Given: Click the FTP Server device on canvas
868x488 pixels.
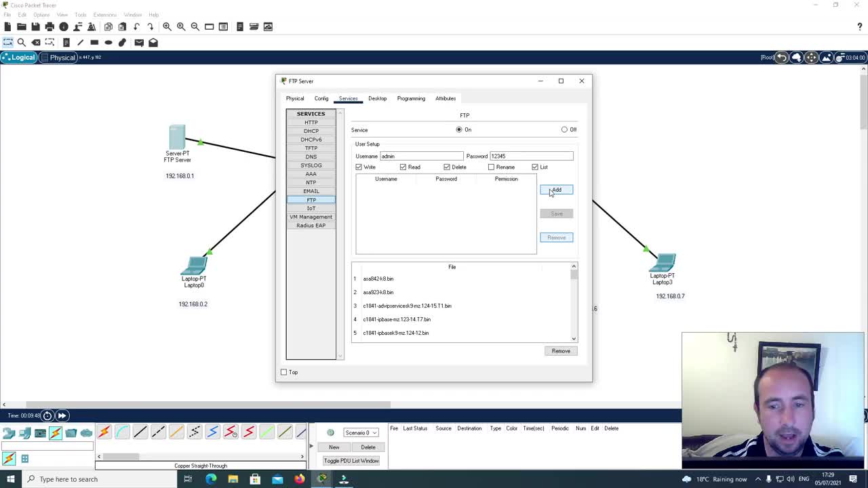Looking at the screenshot, I should pyautogui.click(x=177, y=138).
